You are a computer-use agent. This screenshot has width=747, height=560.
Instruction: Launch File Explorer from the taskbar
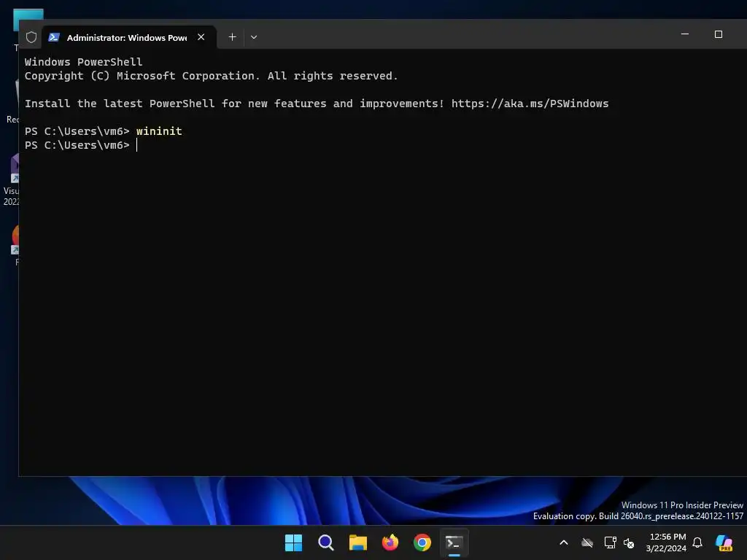[x=357, y=542]
